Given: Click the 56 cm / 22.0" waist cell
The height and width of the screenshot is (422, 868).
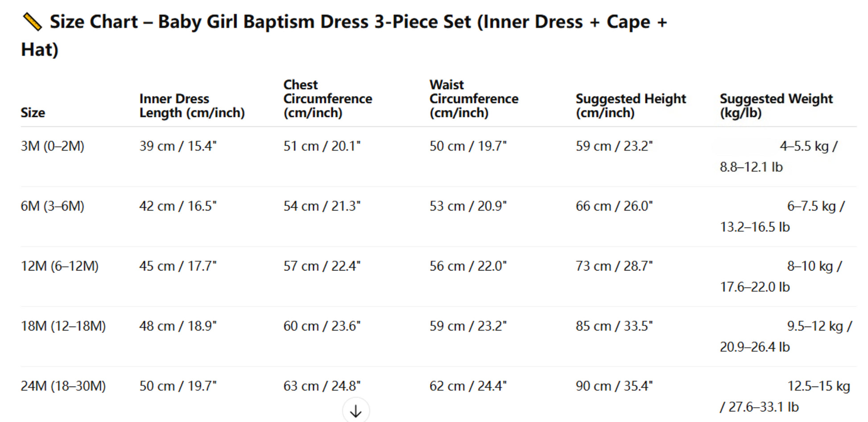Looking at the screenshot, I should tap(468, 266).
